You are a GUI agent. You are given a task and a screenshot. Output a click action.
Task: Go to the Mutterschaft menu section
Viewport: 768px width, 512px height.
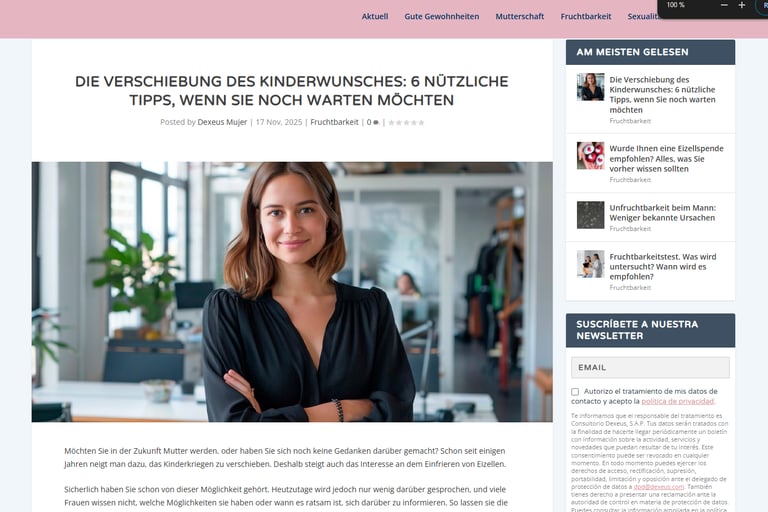click(520, 16)
